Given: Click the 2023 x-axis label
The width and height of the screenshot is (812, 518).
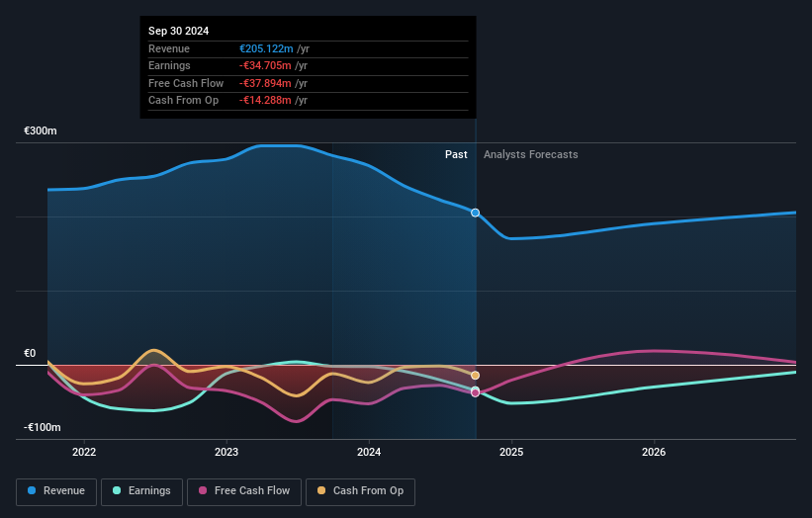Looking at the screenshot, I should tap(226, 452).
